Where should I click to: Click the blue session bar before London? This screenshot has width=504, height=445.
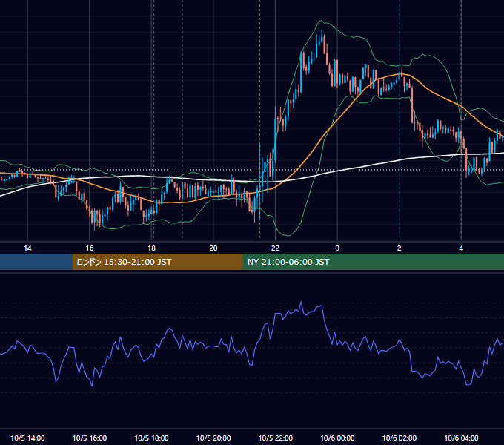pos(36,262)
